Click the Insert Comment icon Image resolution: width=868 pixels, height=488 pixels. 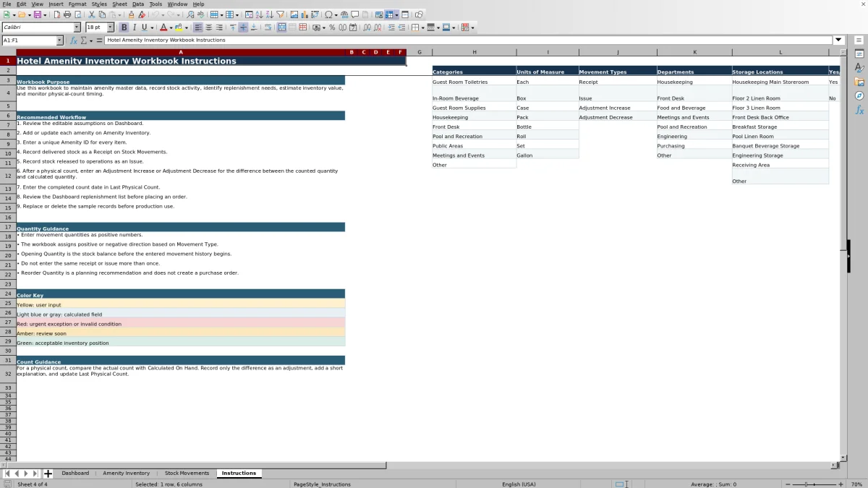[355, 14]
